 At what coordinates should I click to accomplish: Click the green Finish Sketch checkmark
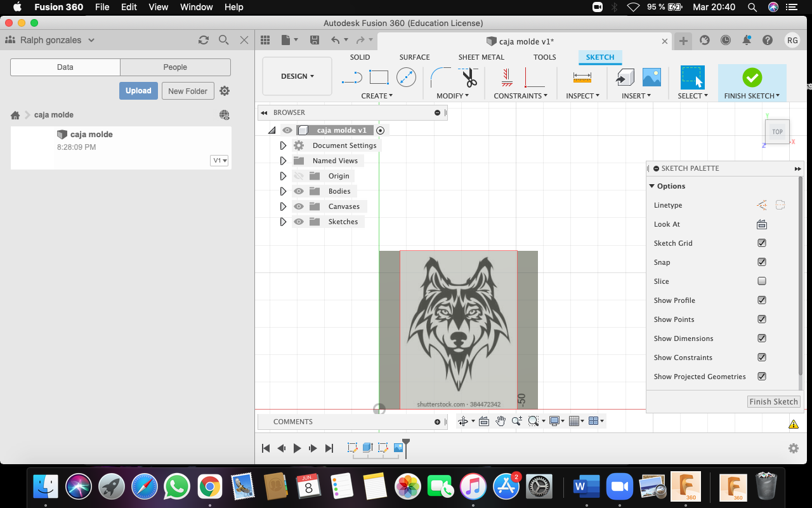[752, 77]
